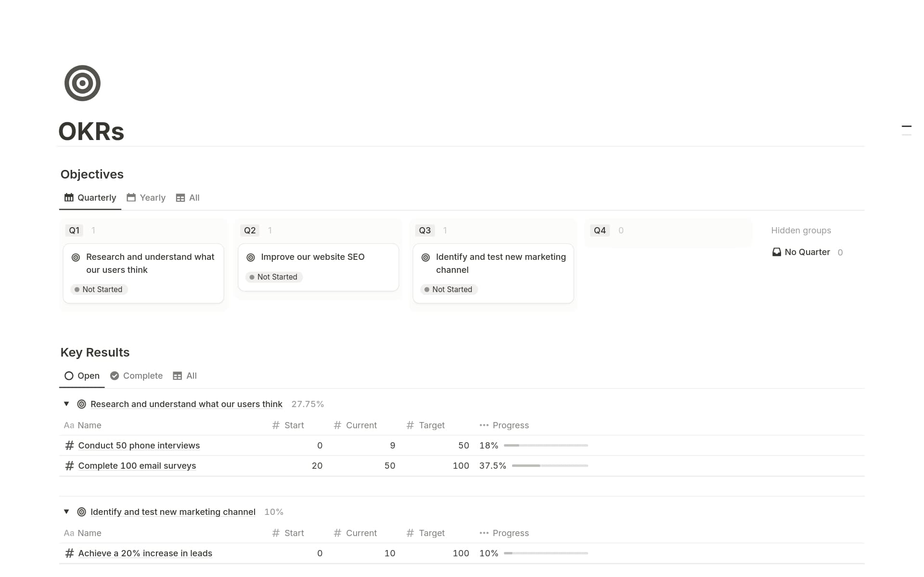Select the Complete tab in Key Results

[136, 376]
